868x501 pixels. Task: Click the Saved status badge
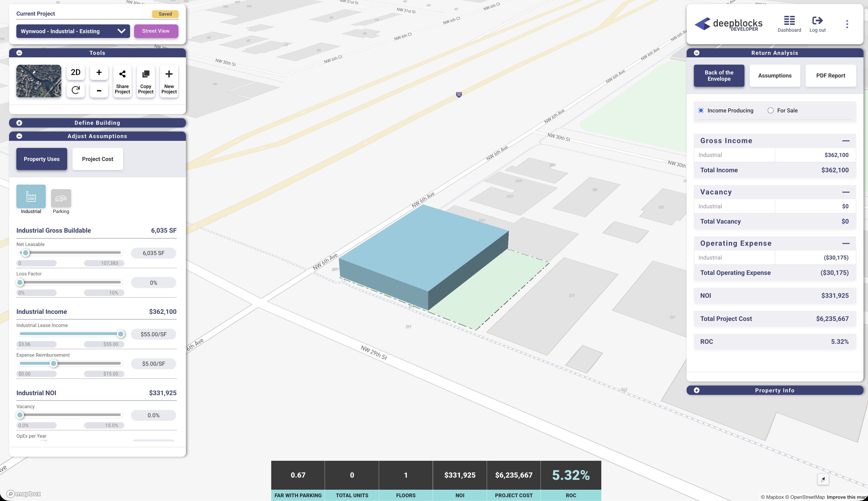(165, 14)
